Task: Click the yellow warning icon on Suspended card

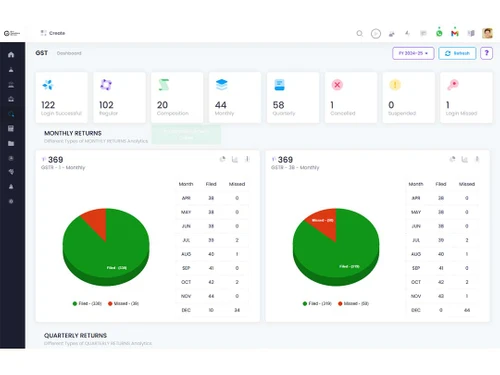Action: pos(395,85)
